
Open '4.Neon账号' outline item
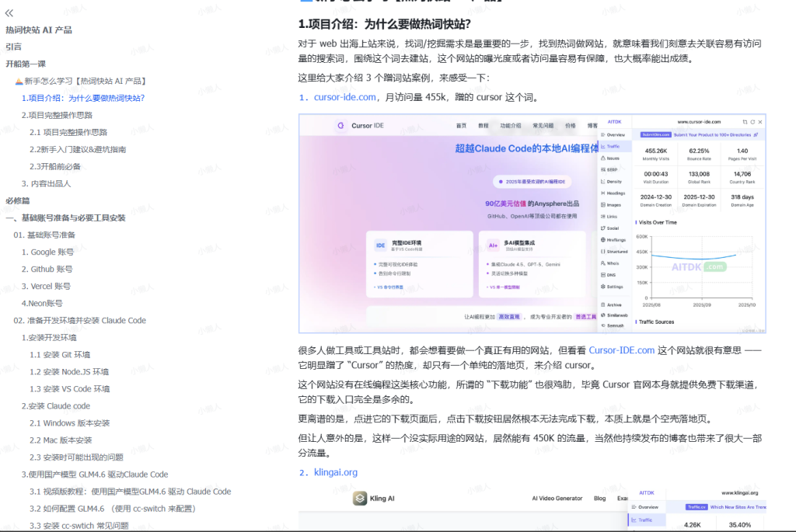point(42,303)
